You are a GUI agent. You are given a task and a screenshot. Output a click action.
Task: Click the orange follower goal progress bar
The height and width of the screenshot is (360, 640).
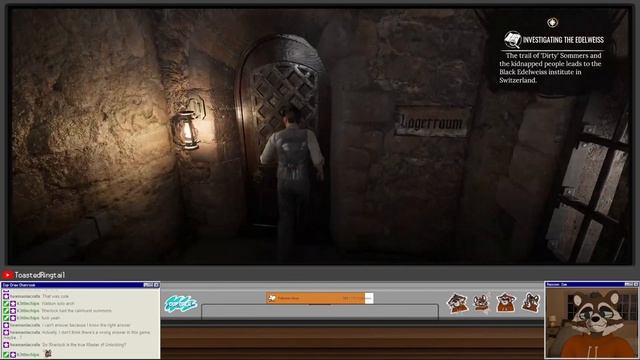pyautogui.click(x=320, y=298)
